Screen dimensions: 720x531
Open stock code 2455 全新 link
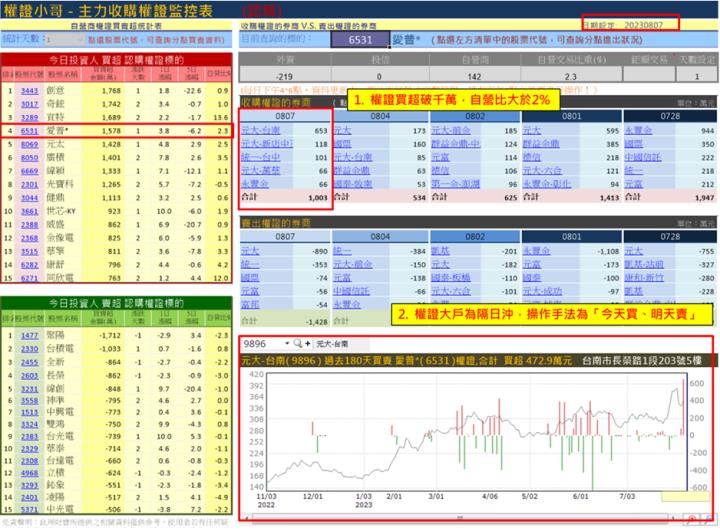(x=29, y=362)
